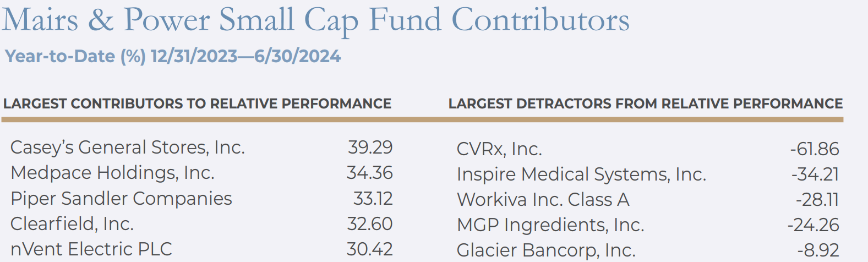The width and height of the screenshot is (868, 262).
Task: Click CVRx, Inc. detractor name
Action: pos(499,149)
